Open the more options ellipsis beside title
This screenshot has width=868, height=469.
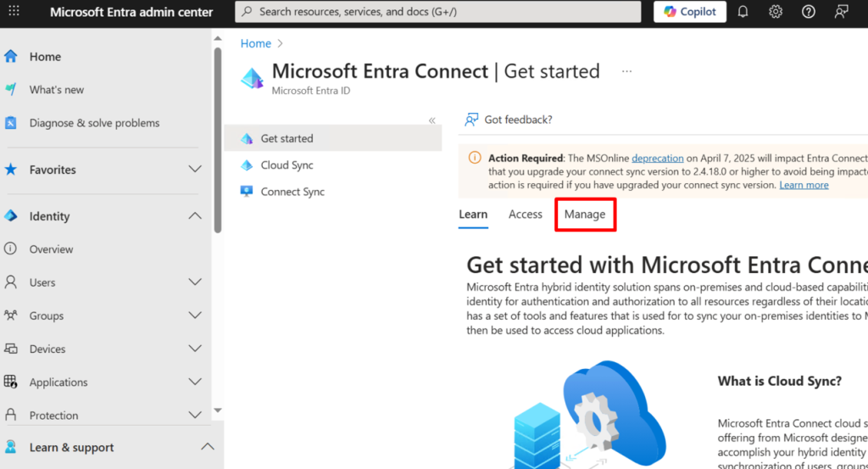[626, 71]
